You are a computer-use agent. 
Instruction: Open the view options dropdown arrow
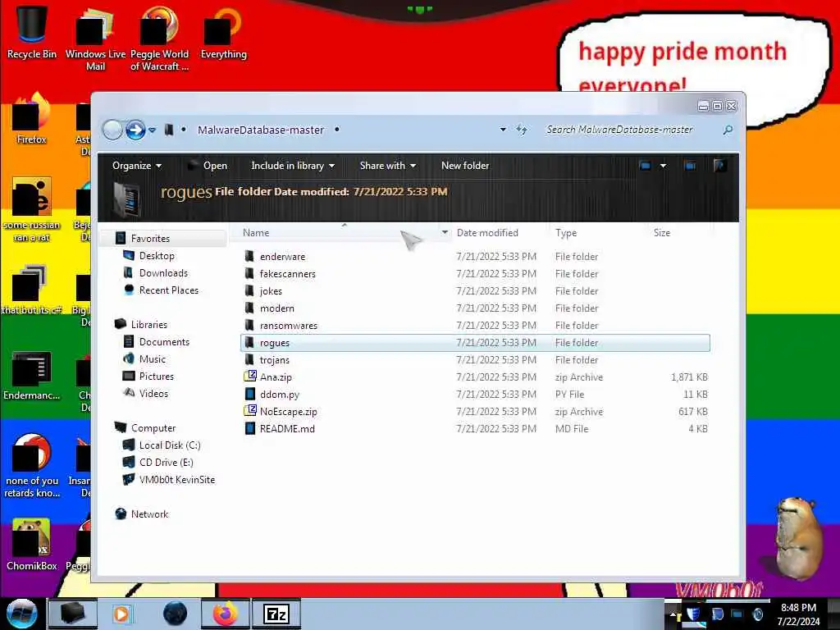click(663, 166)
